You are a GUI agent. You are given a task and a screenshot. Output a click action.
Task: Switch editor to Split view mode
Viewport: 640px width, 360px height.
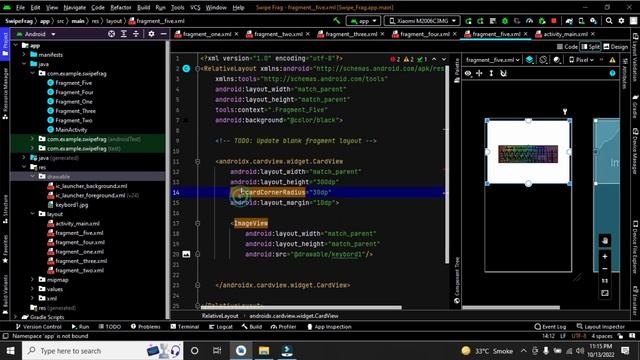(x=591, y=47)
